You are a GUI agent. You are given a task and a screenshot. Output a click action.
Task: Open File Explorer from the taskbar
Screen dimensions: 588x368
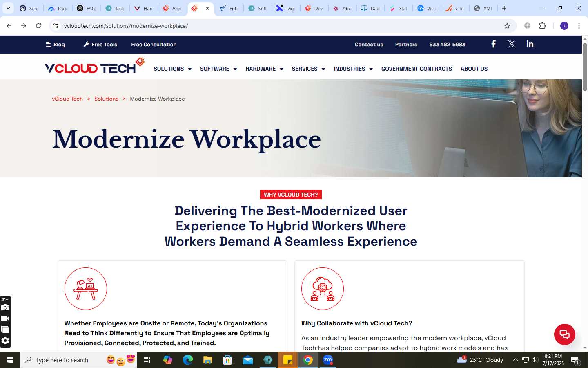click(208, 360)
